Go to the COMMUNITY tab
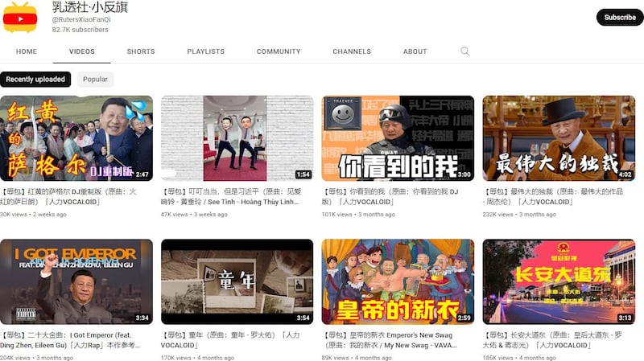Image resolution: width=644 pixels, height=361 pixels. 279,51
